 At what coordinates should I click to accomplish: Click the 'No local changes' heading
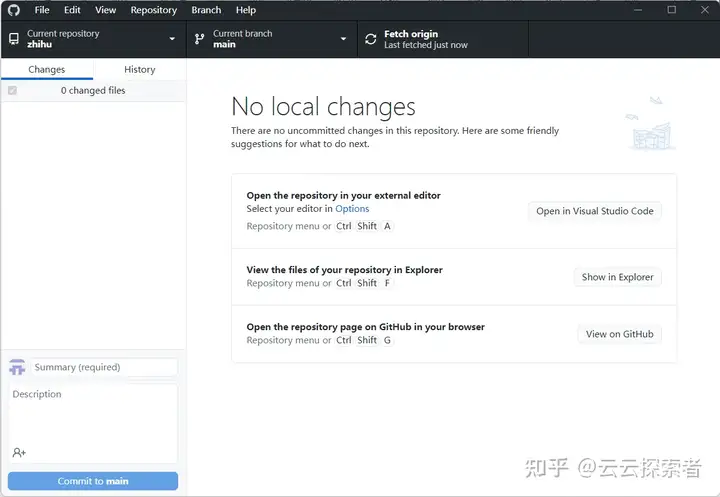coord(323,107)
